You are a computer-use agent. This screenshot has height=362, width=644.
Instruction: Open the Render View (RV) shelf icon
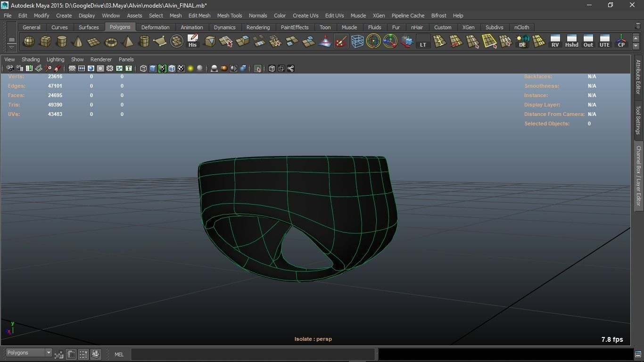click(555, 41)
